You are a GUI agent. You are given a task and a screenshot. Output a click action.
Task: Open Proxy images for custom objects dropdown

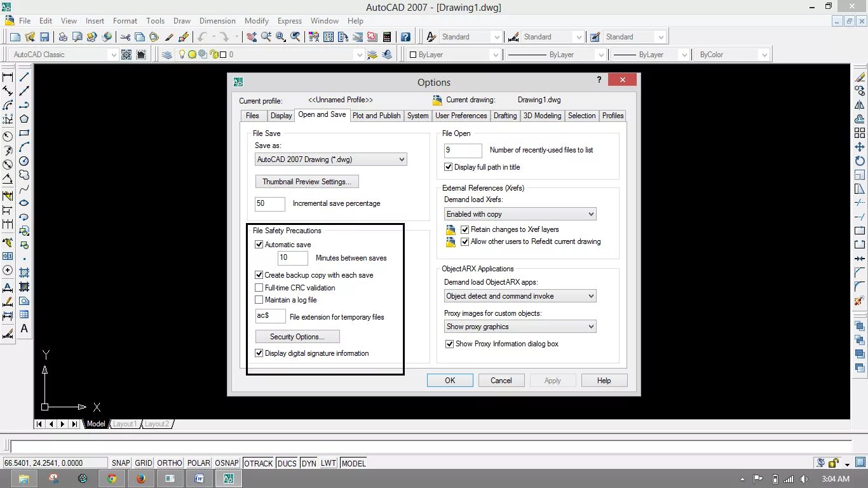coord(520,327)
